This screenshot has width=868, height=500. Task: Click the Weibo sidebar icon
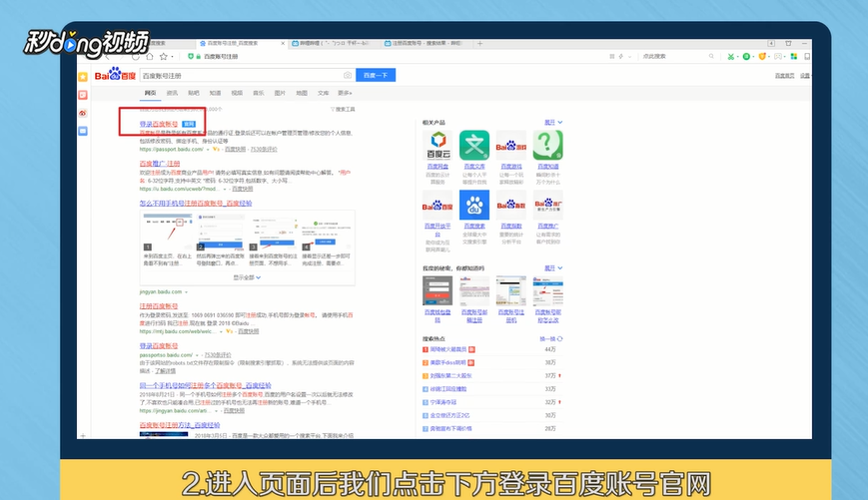pyautogui.click(x=83, y=114)
